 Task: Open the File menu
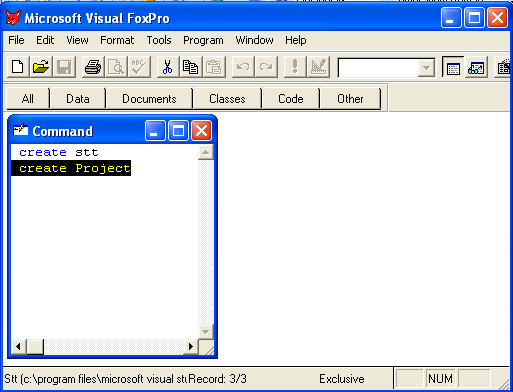(x=16, y=40)
